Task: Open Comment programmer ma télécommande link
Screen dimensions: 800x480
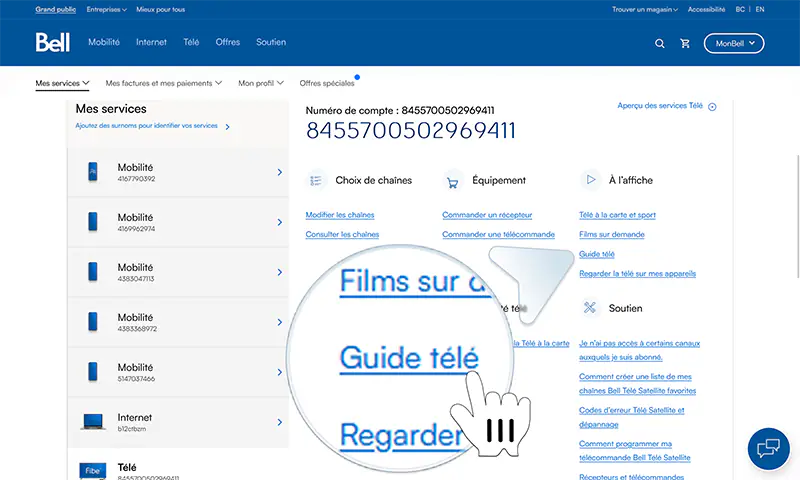Action: (x=635, y=450)
